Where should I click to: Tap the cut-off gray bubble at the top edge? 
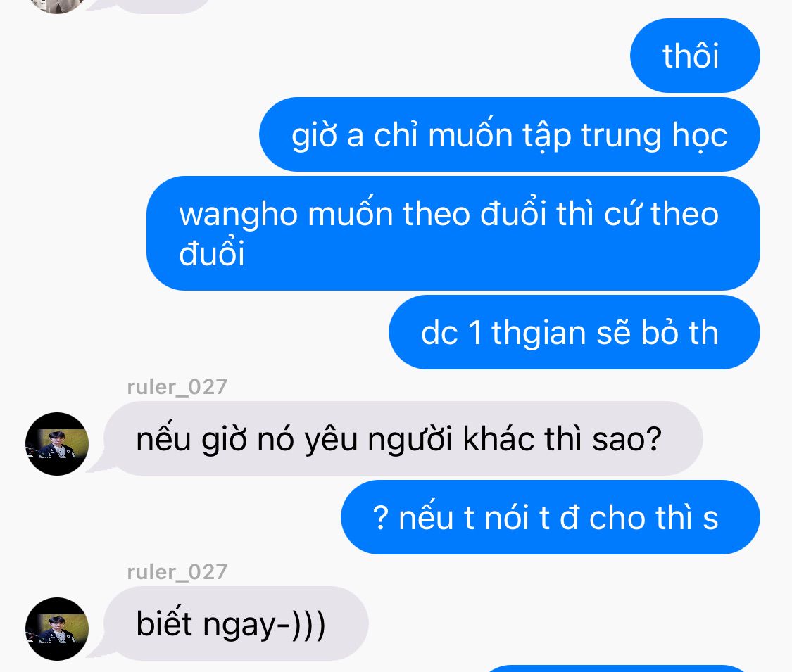pyautogui.click(x=158, y=6)
